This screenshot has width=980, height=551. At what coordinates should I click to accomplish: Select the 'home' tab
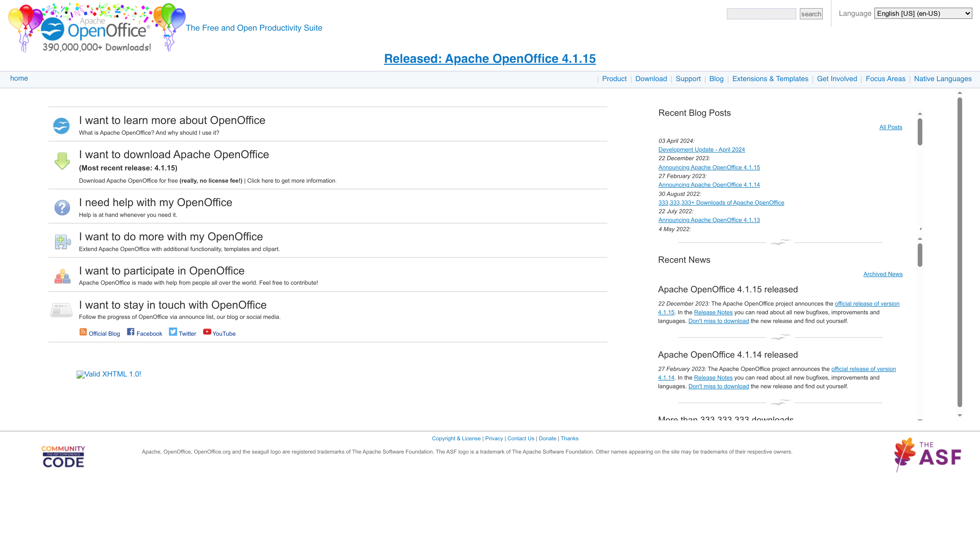[x=19, y=78]
